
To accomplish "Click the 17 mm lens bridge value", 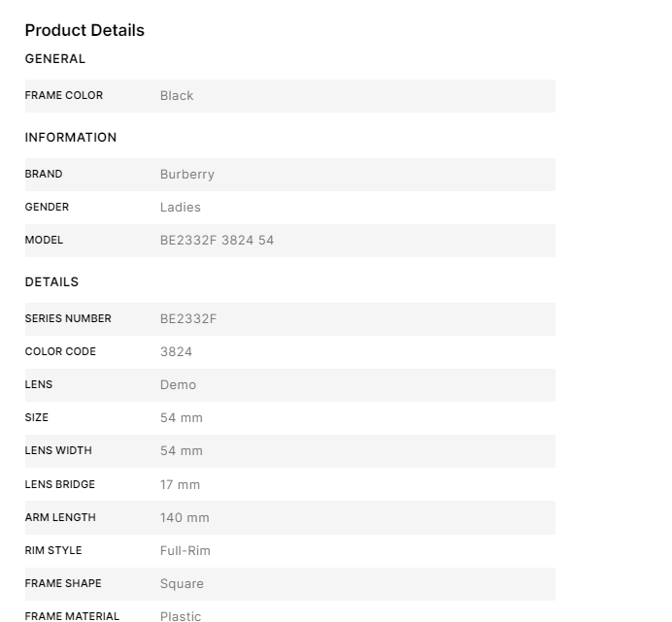I will 180,485.
